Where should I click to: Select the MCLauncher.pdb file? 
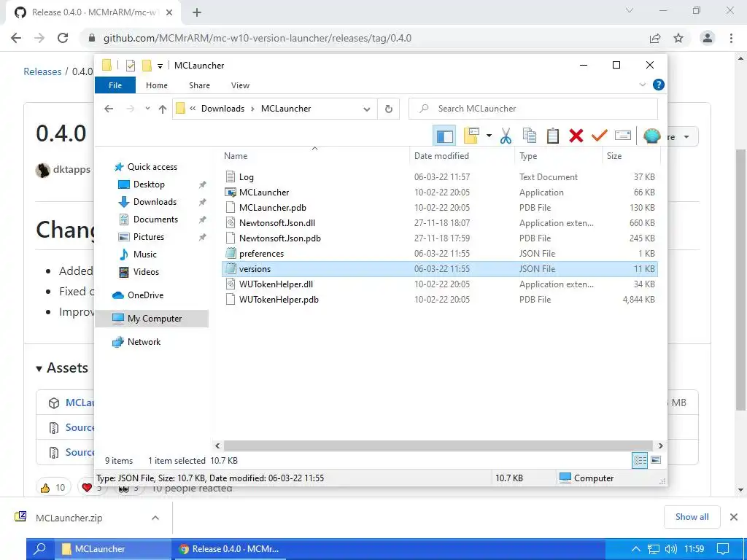pyautogui.click(x=440, y=208)
